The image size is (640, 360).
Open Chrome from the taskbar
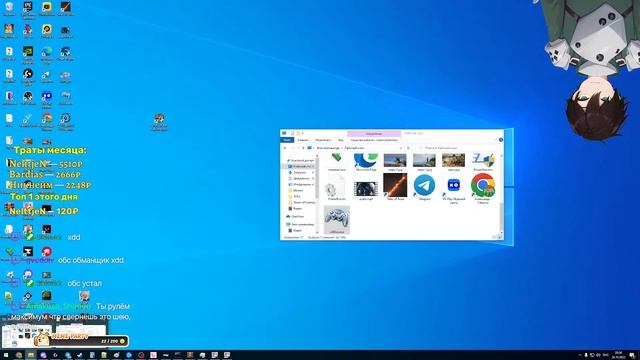(x=18, y=355)
